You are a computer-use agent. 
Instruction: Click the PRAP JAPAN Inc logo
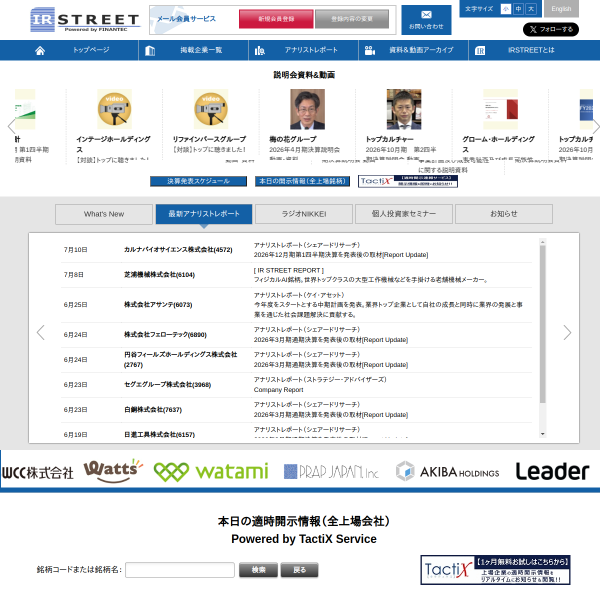coord(331,472)
